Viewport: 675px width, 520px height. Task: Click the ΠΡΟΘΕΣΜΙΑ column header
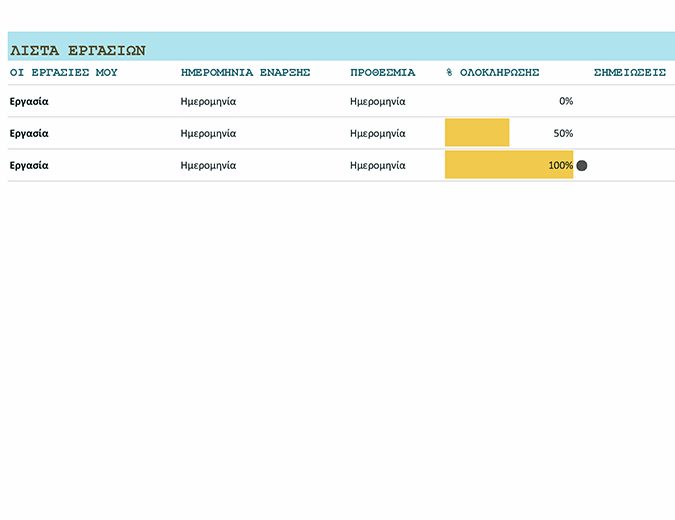pos(382,73)
